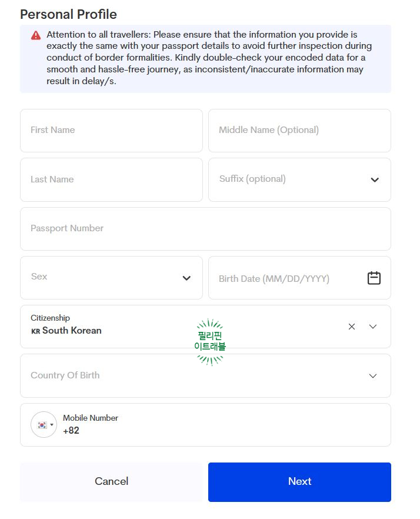Click the Cancel button

point(111,481)
